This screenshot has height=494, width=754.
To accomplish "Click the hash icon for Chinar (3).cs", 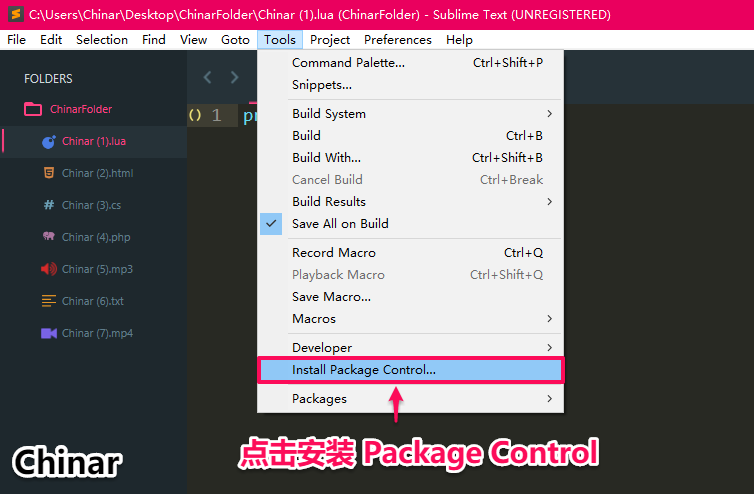I will [49, 205].
